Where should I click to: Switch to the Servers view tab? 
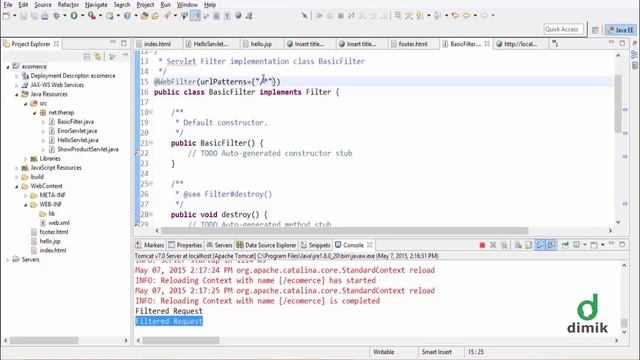click(x=219, y=245)
